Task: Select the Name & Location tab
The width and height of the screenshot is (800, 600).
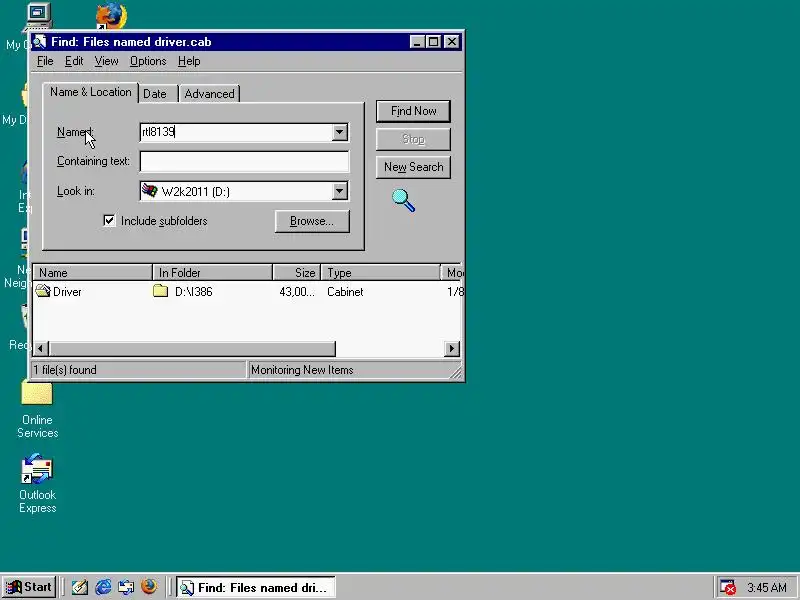Action: coord(90,92)
